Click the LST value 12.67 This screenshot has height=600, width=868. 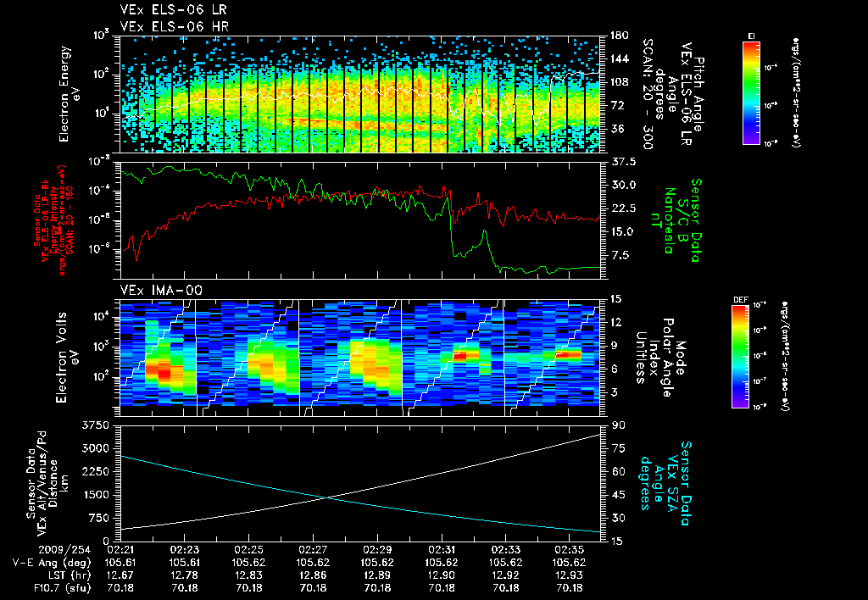[x=120, y=575]
